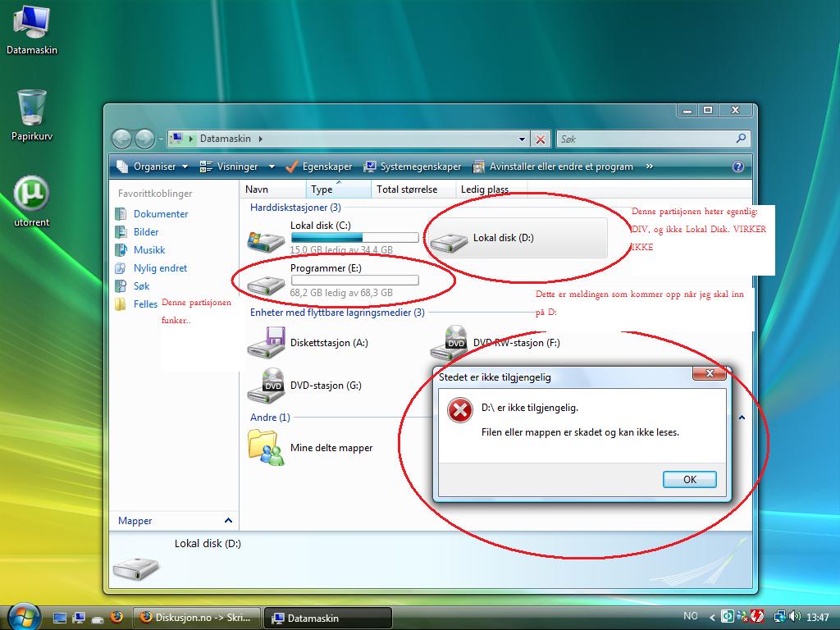Open the Bilder favorite link
840x630 pixels.
(x=146, y=232)
